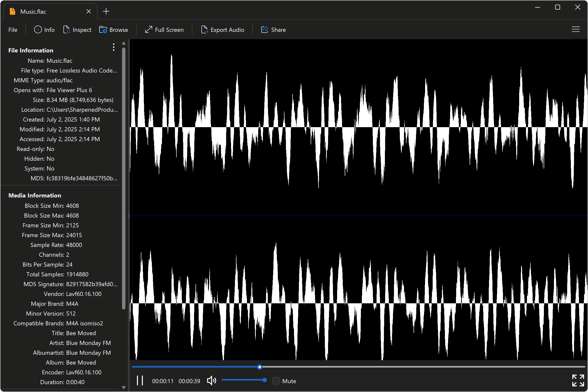The image size is (588, 392).
Task: Enable the Mute checkbox
Action: coord(276,381)
